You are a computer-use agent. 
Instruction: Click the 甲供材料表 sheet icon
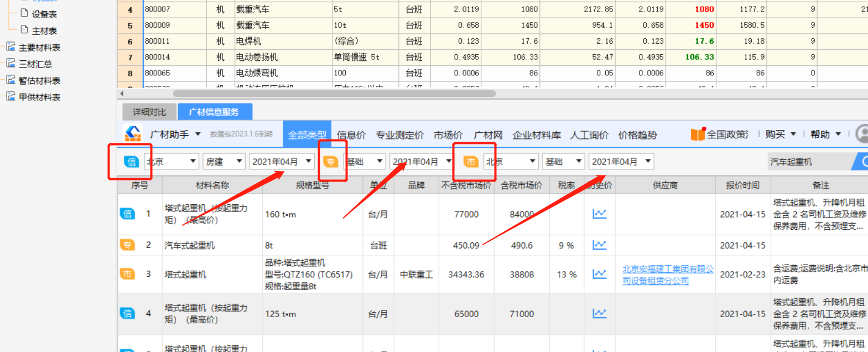tap(11, 97)
